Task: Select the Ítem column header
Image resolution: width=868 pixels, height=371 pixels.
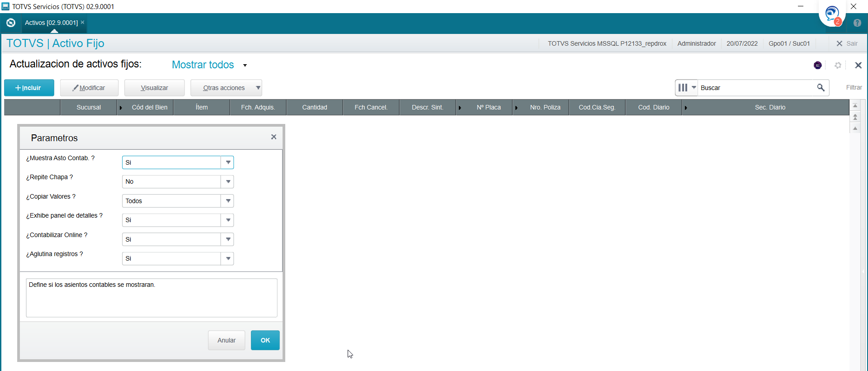Action: [202, 107]
